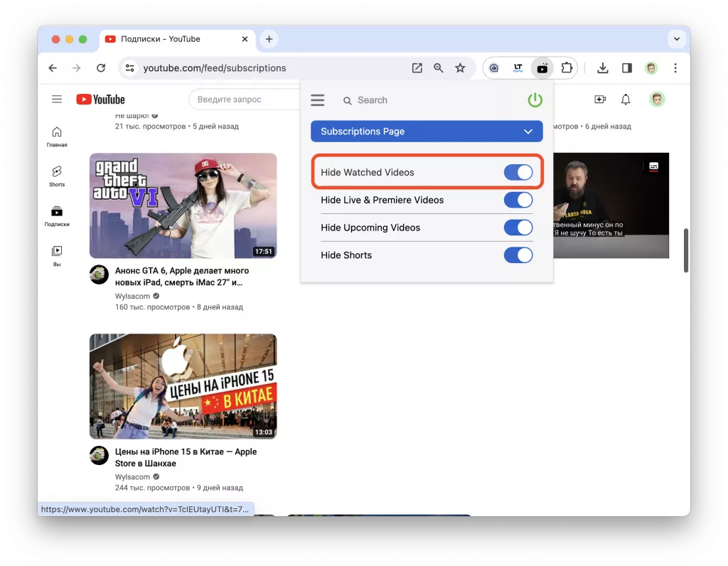Screen dimensions: 728x566
Task: Click the LT grammar extension icon
Action: [518, 68]
